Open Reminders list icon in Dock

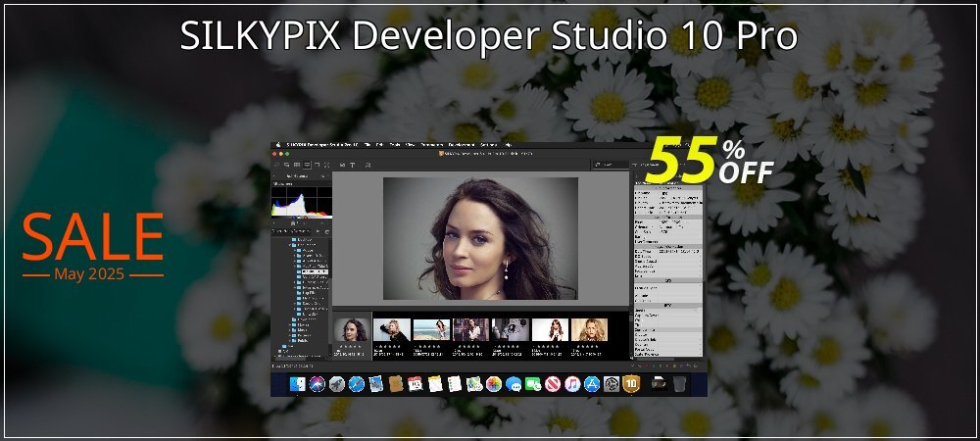[455, 383]
